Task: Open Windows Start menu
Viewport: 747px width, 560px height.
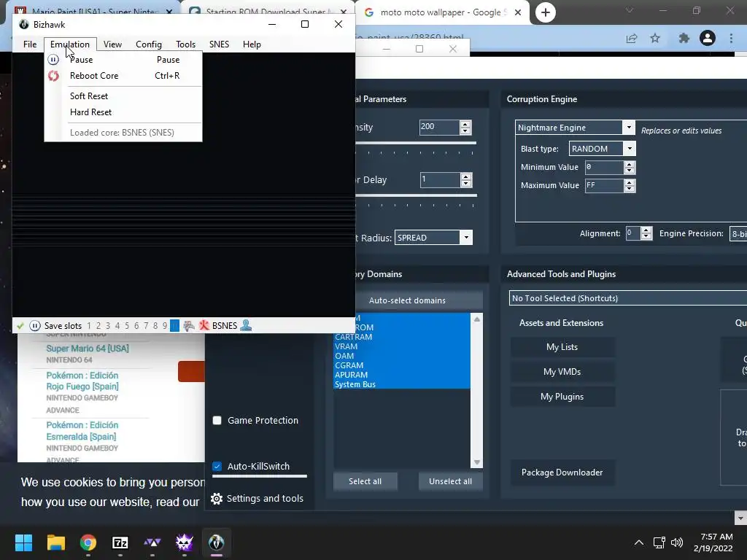Action: (x=23, y=542)
